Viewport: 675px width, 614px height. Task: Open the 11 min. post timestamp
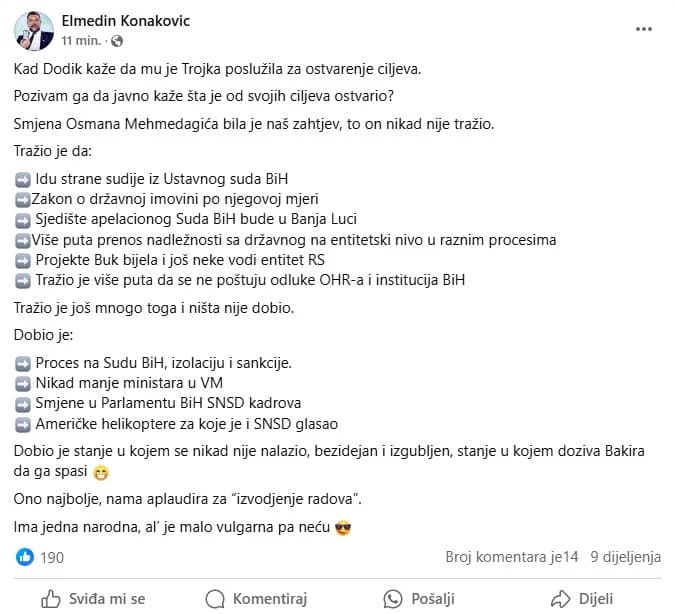[x=81, y=40]
